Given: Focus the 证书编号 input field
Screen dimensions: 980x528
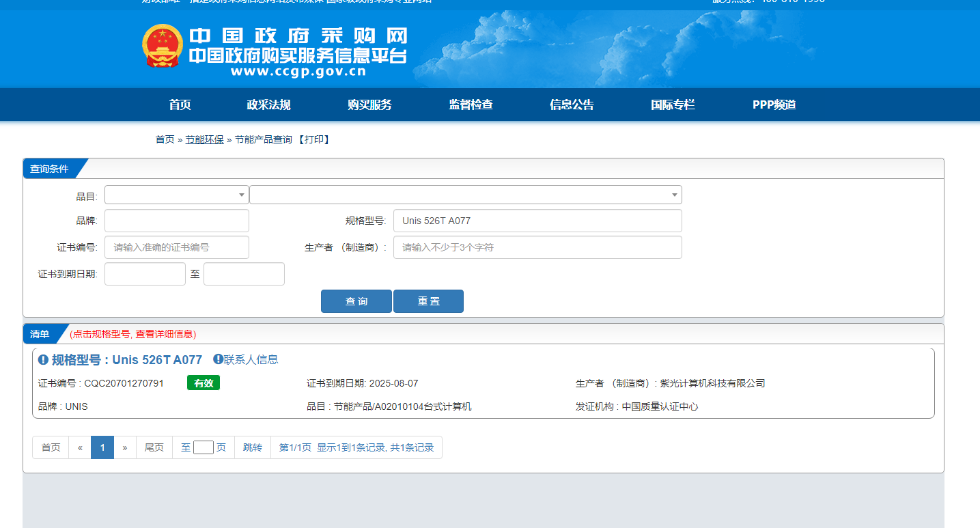Looking at the screenshot, I should pyautogui.click(x=177, y=247).
